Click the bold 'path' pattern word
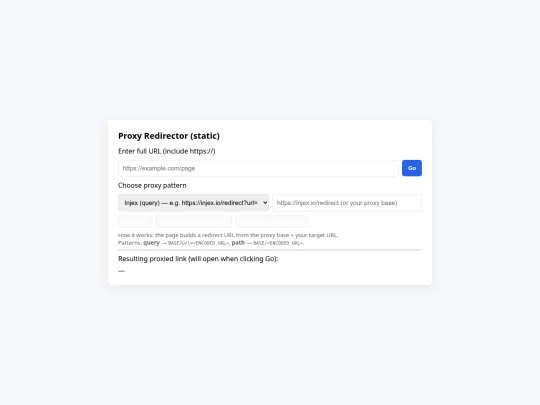540x405 pixels. (238, 243)
